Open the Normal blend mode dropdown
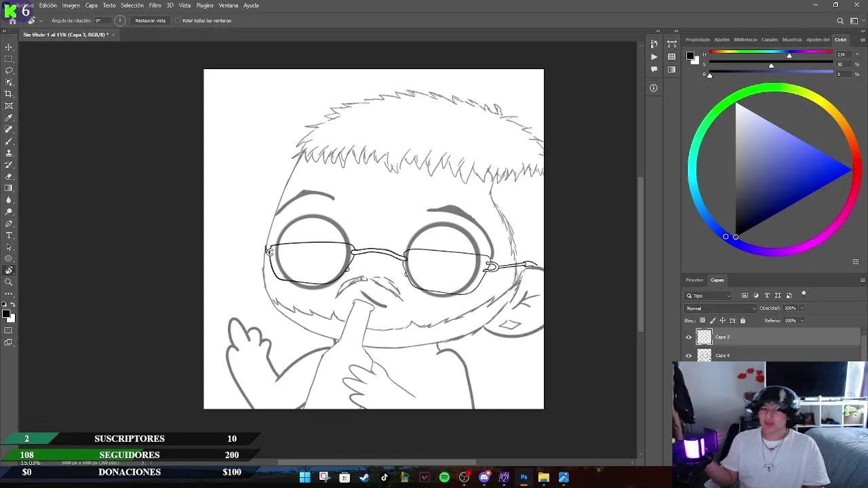This screenshot has height=488, width=868. click(x=719, y=308)
